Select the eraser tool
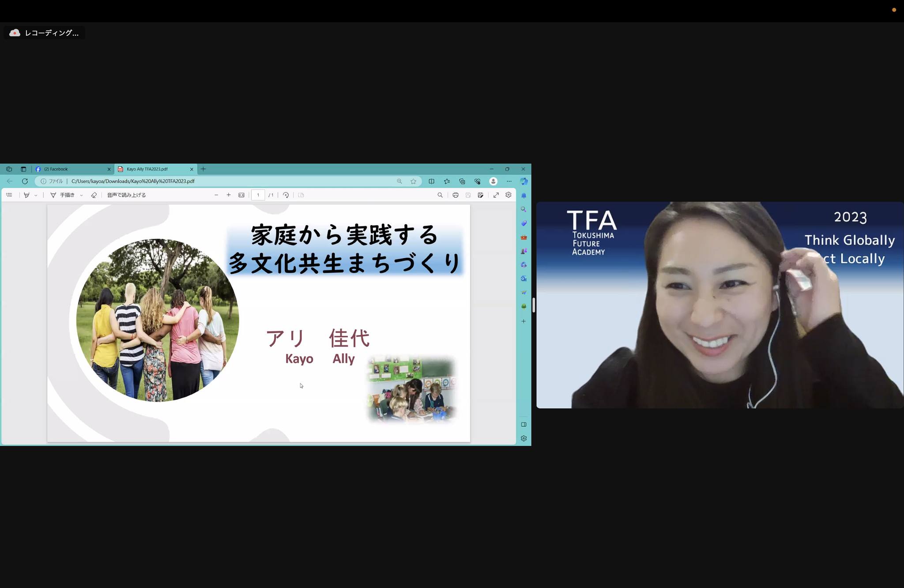Viewport: 904px width, 588px height. (94, 195)
